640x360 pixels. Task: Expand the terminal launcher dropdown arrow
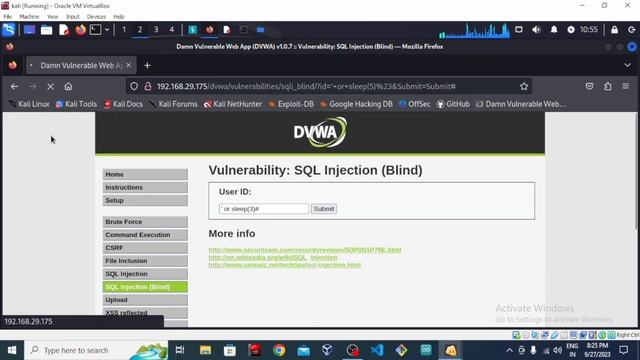(x=107, y=29)
